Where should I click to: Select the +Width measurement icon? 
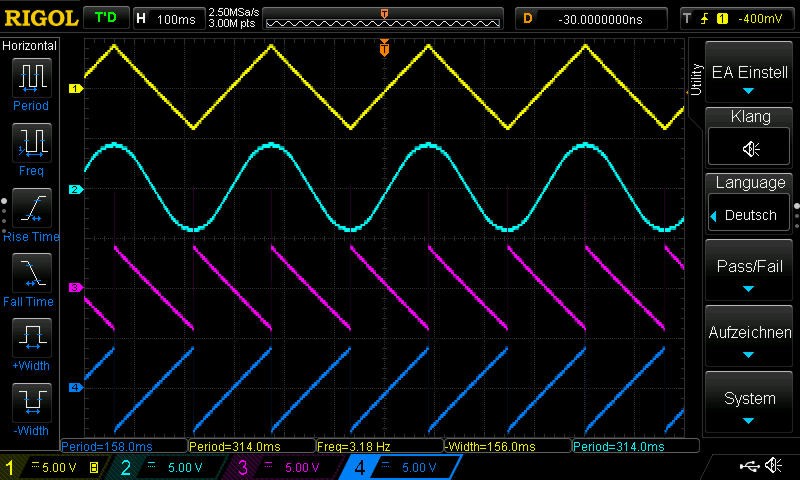[x=31, y=337]
